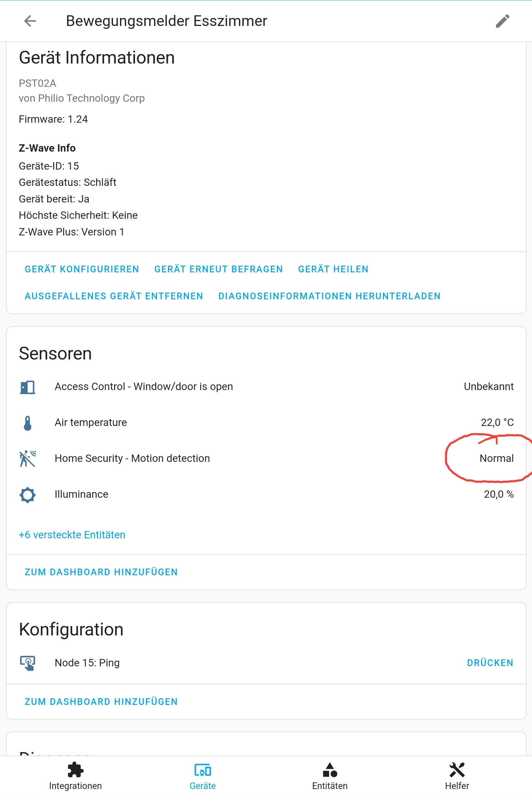Click the Illuminance sun icon

[28, 495]
